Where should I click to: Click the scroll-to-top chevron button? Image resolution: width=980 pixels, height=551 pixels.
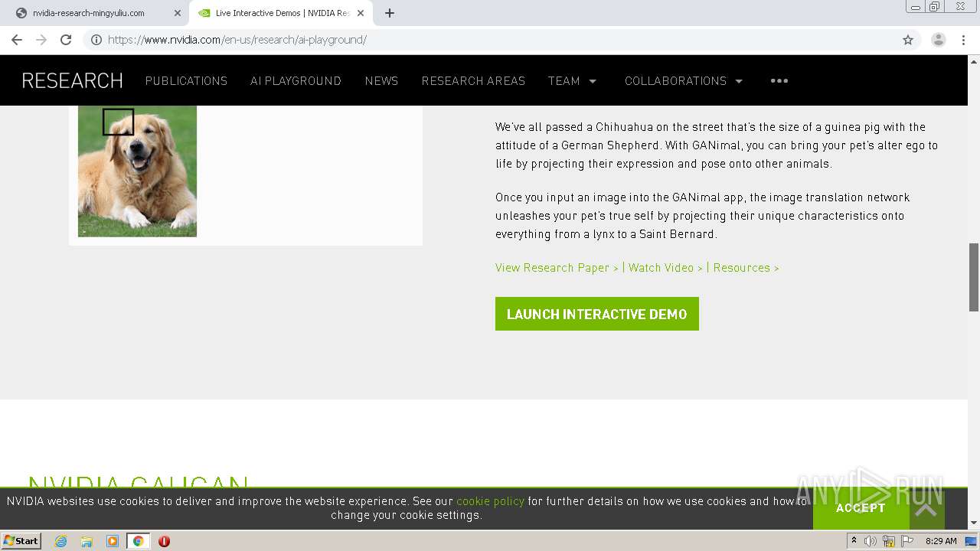926,510
